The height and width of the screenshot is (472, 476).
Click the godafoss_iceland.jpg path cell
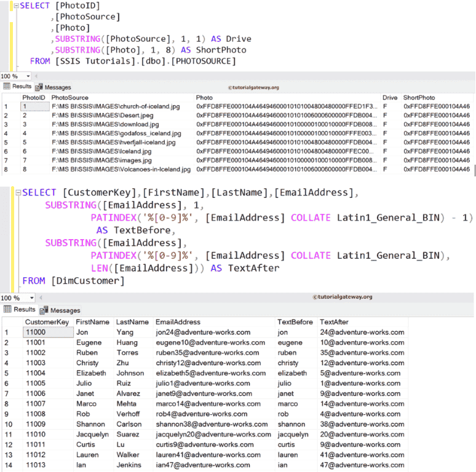tap(121, 133)
